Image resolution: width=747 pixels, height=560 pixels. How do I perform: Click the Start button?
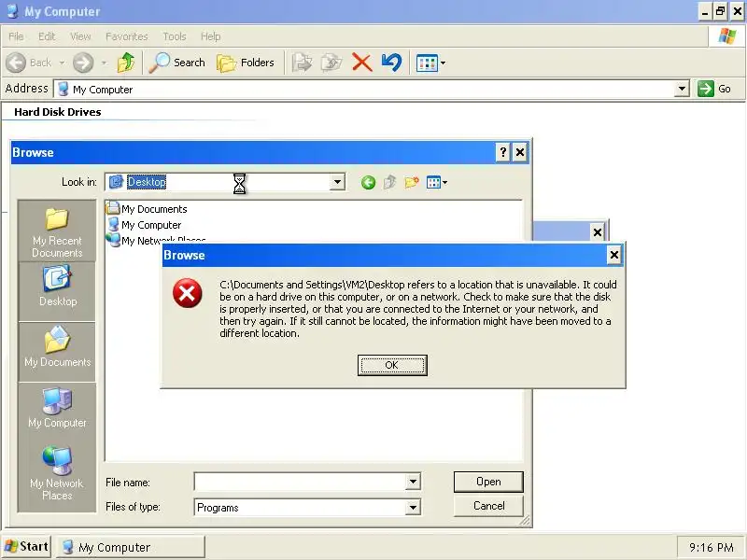[26, 547]
